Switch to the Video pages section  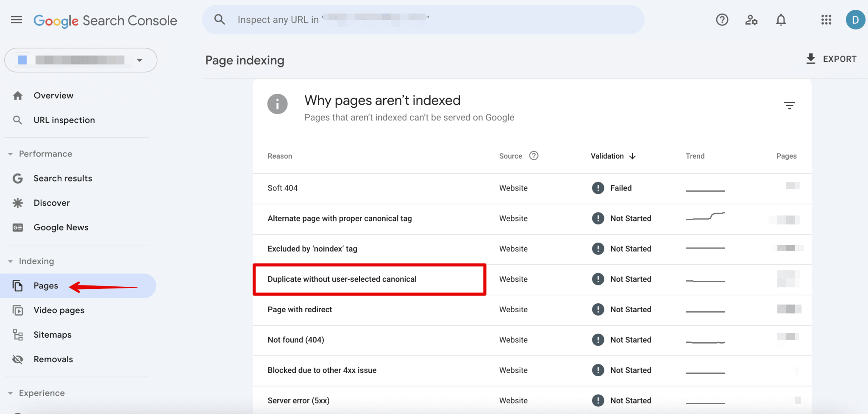pyautogui.click(x=58, y=310)
